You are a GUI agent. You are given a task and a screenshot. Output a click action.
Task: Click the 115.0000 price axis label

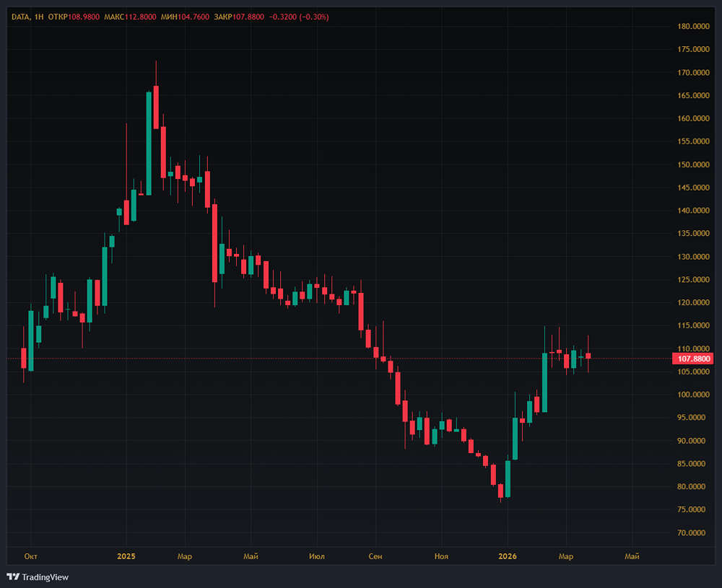click(693, 325)
